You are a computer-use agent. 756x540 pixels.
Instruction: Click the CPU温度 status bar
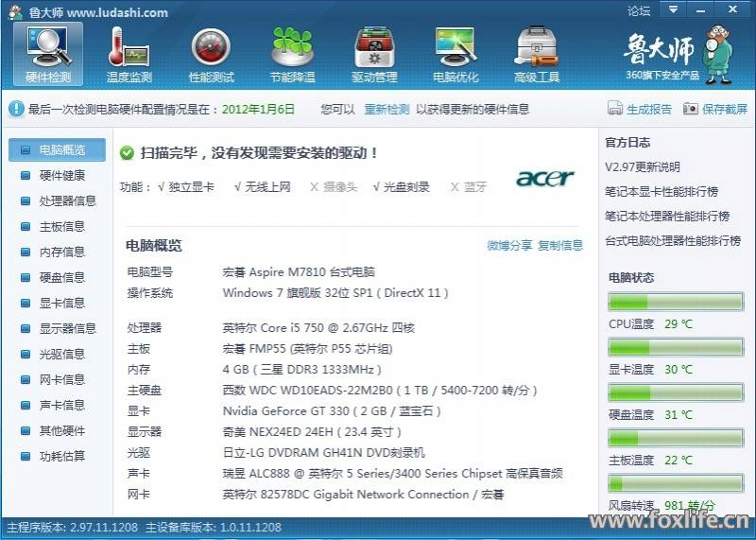675,303
